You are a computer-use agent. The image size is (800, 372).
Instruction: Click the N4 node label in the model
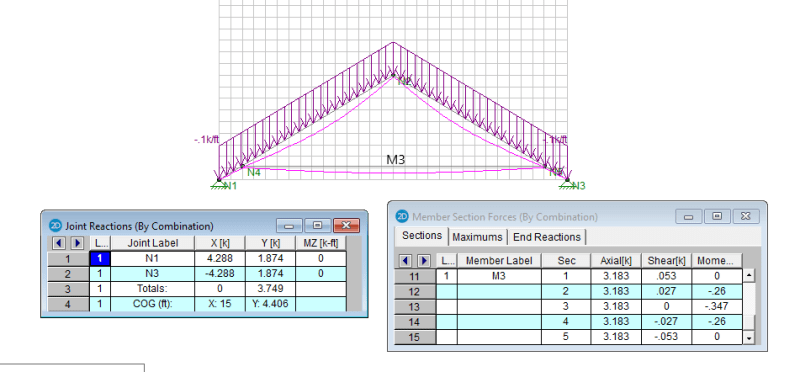[254, 173]
